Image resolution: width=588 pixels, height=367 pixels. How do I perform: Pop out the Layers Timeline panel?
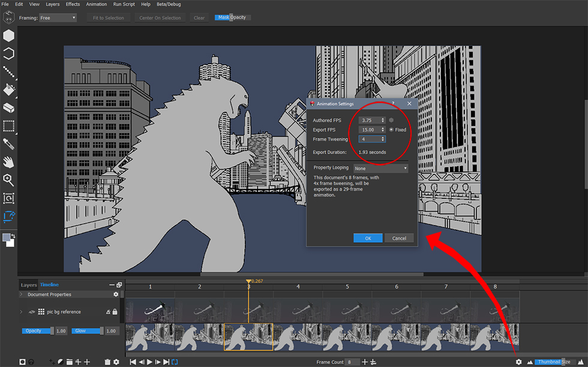click(119, 285)
